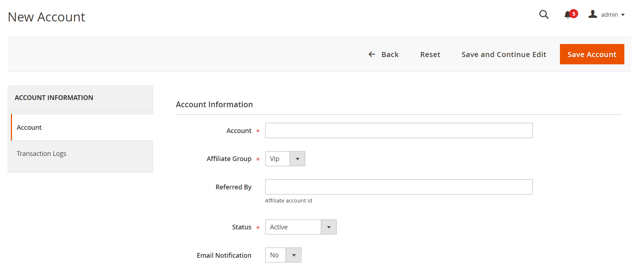Image resolution: width=644 pixels, height=277 pixels.
Task: Click the admin user avatar icon
Action: [x=593, y=14]
